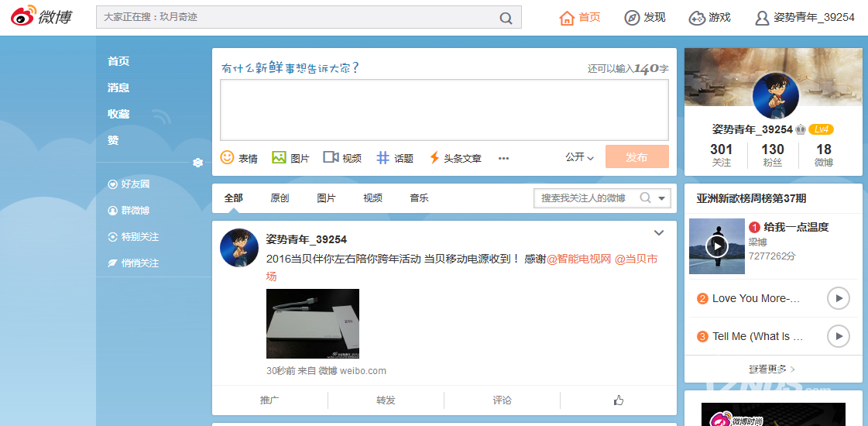Click 转发 to repost
Screen dimensions: 868x426
point(386,400)
